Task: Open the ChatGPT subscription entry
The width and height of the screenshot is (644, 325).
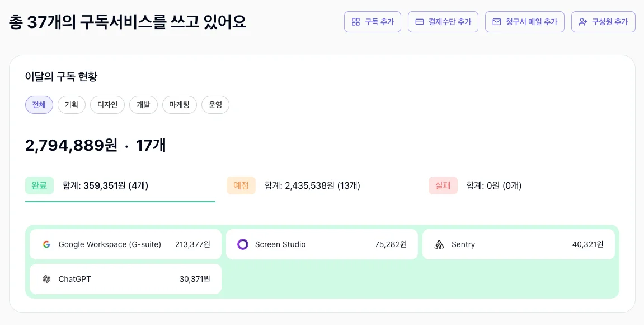Action: (125, 279)
